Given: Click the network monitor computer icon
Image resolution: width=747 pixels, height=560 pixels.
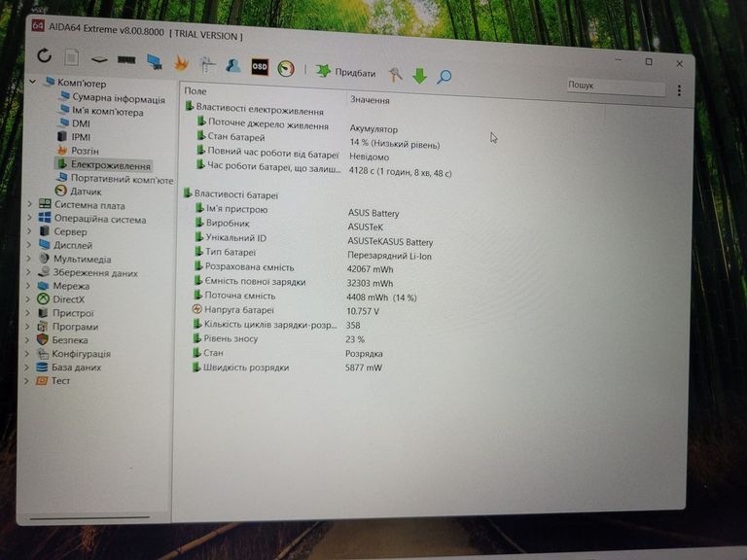Looking at the screenshot, I should click(x=155, y=62).
